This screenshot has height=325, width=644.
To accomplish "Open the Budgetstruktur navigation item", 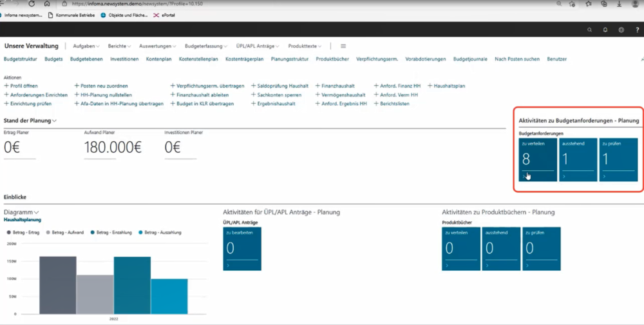I will 20,59.
